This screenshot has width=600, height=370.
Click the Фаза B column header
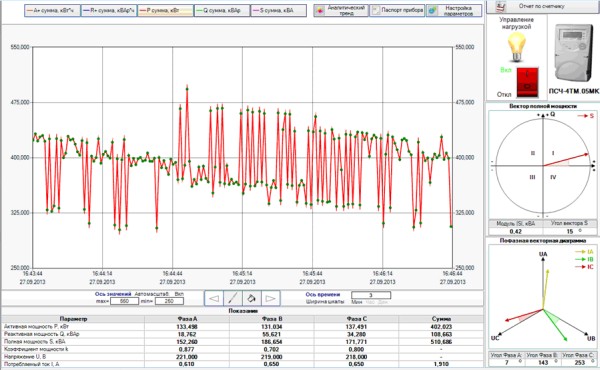click(x=272, y=319)
